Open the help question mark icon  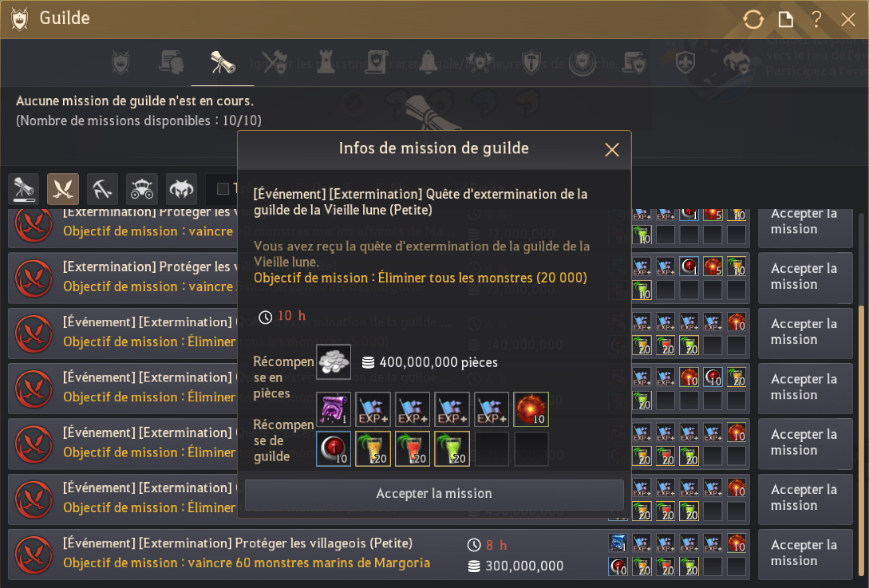816,20
